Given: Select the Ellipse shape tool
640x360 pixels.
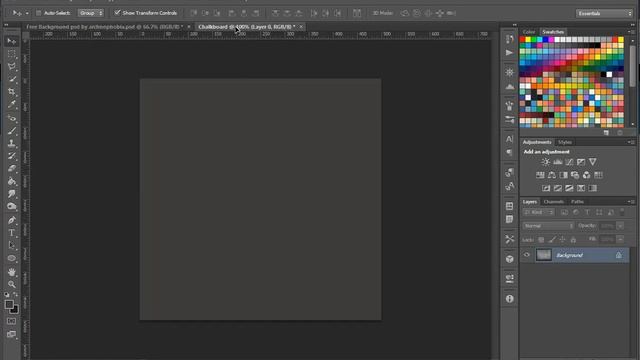Looking at the screenshot, I should pyautogui.click(x=11, y=258).
